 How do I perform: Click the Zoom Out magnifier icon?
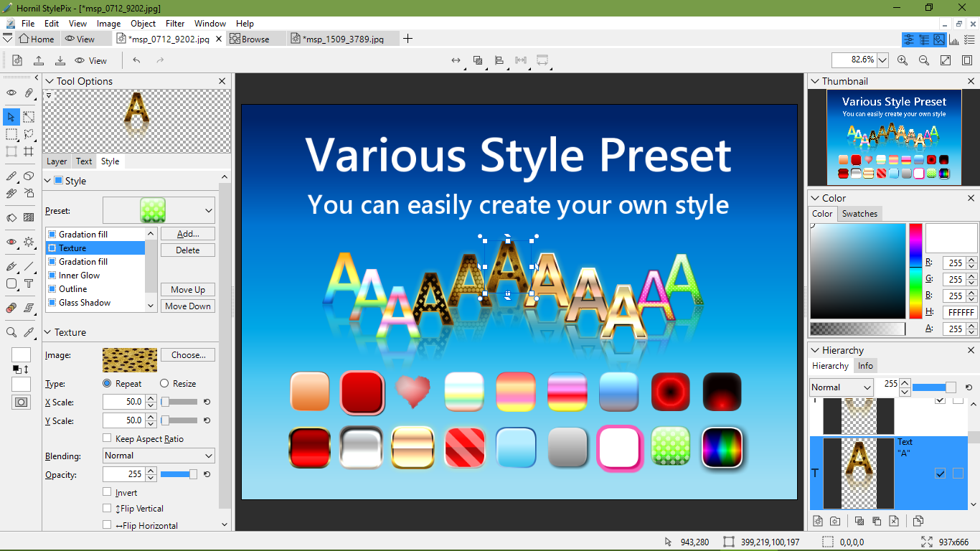924,61
